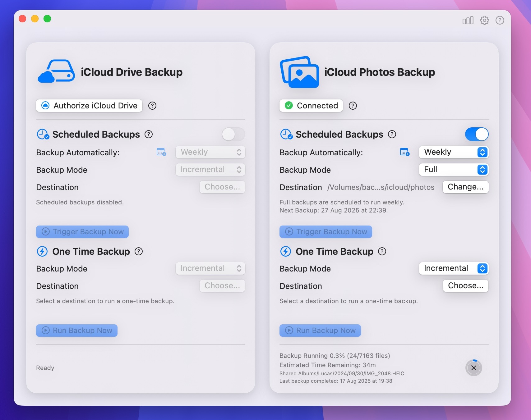This screenshot has height=420, width=531.
Task: Click the green fullscreen window button
Action: click(x=47, y=19)
